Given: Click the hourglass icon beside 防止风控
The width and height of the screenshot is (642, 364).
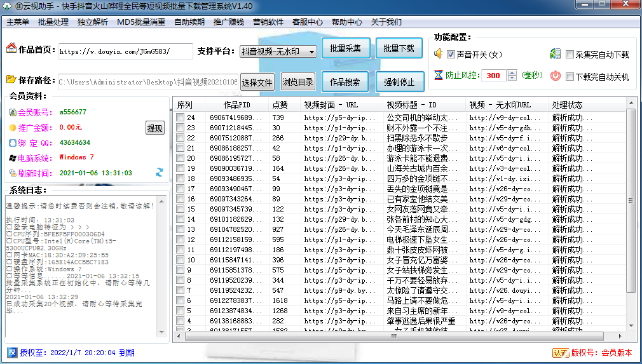Looking at the screenshot, I should (439, 75).
